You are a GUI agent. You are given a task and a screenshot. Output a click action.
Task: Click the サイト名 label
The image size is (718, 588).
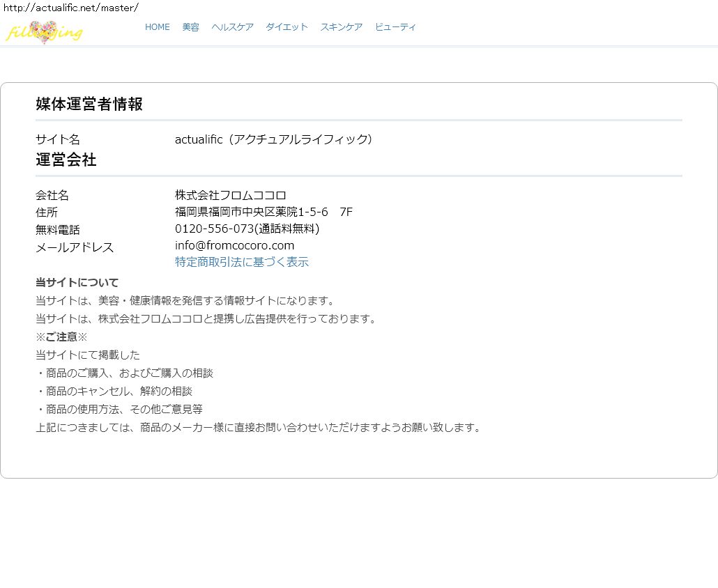(x=58, y=139)
